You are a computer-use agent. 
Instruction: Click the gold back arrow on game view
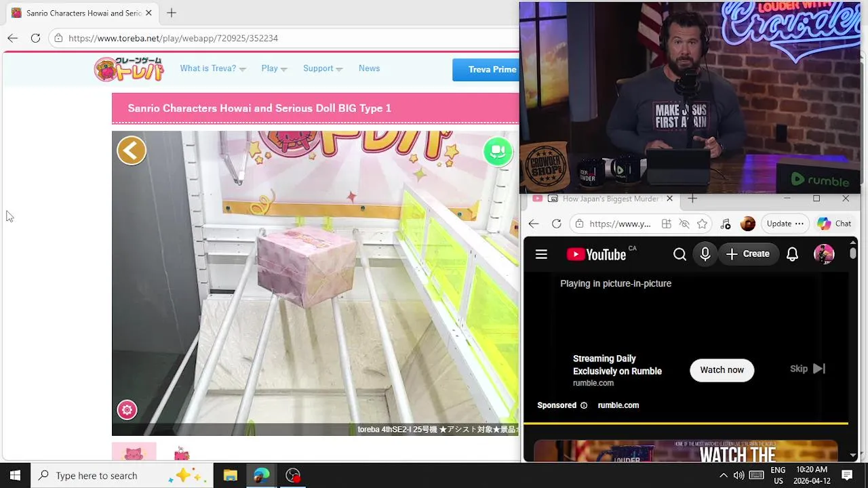(132, 150)
